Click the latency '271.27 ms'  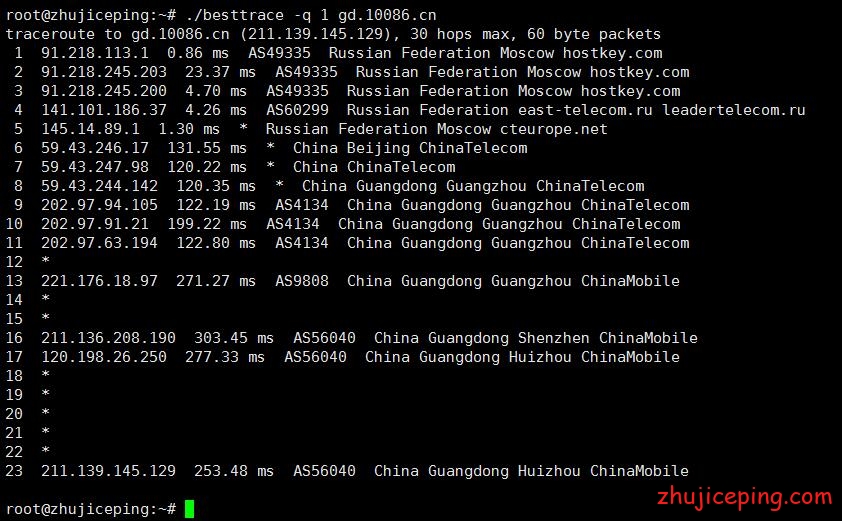(x=216, y=280)
